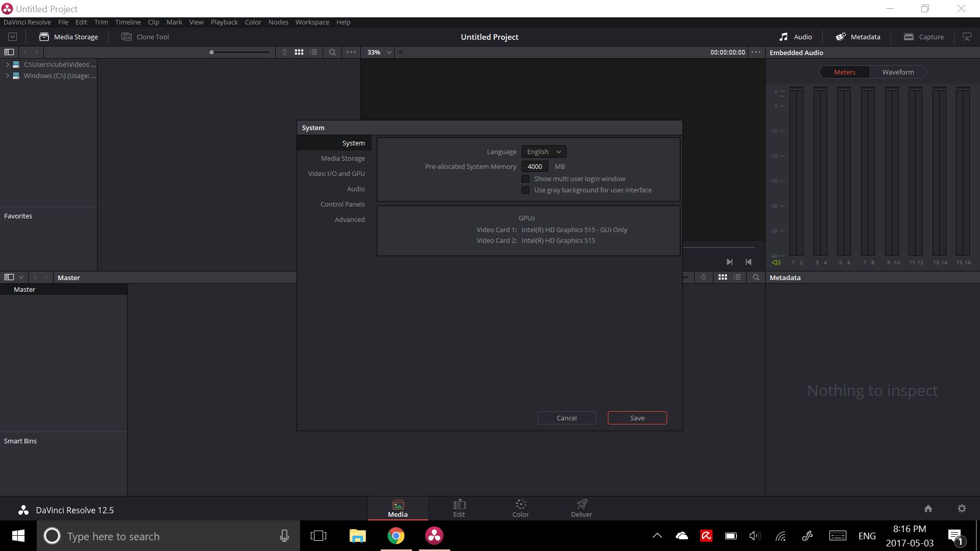Go to the Deliver page
980x551 pixels.
click(x=581, y=508)
